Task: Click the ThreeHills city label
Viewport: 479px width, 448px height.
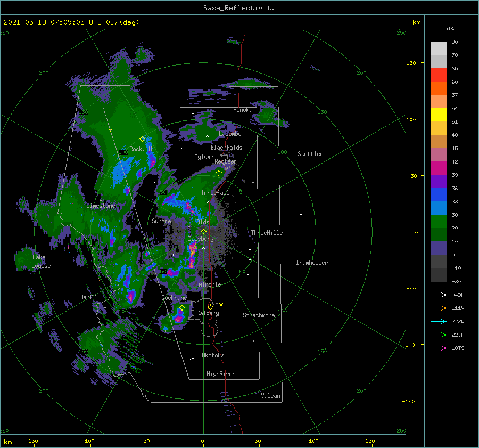Action: tap(267, 233)
